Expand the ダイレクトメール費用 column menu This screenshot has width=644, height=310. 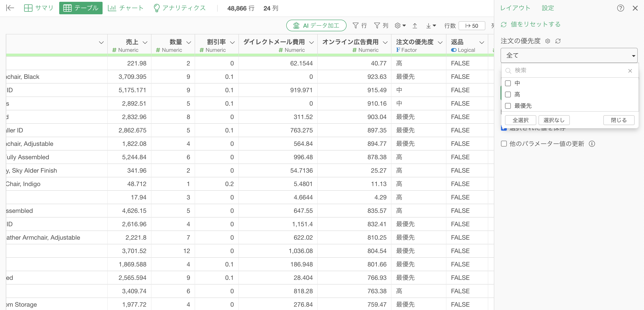tap(311, 42)
